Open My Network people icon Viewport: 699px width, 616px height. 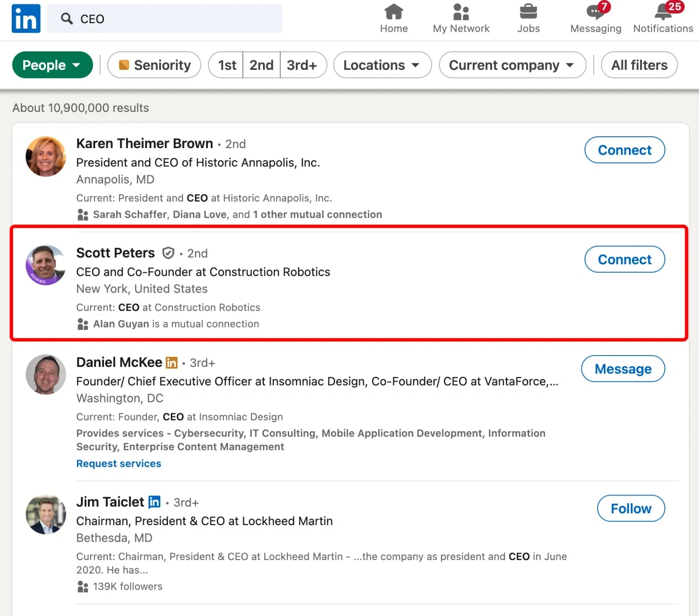pos(461,12)
